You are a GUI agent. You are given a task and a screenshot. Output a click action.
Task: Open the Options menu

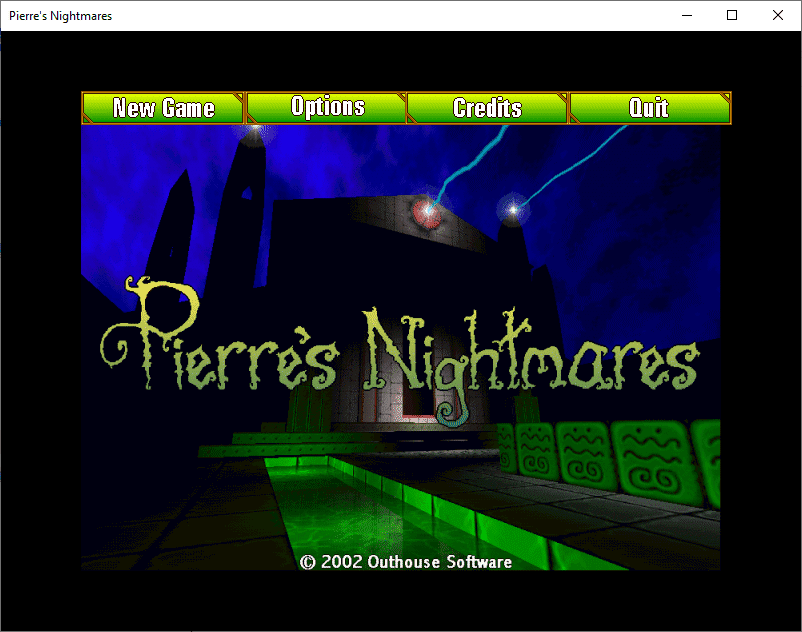click(327, 108)
